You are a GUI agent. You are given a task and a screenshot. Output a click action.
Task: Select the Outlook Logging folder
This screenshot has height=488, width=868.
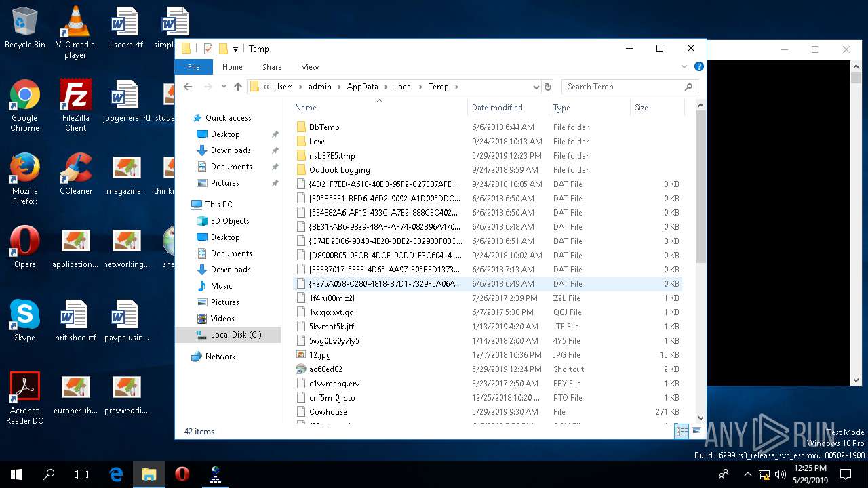(x=339, y=170)
